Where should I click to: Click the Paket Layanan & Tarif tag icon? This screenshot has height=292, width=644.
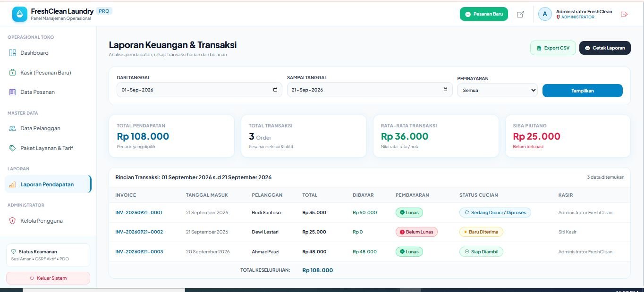point(13,148)
